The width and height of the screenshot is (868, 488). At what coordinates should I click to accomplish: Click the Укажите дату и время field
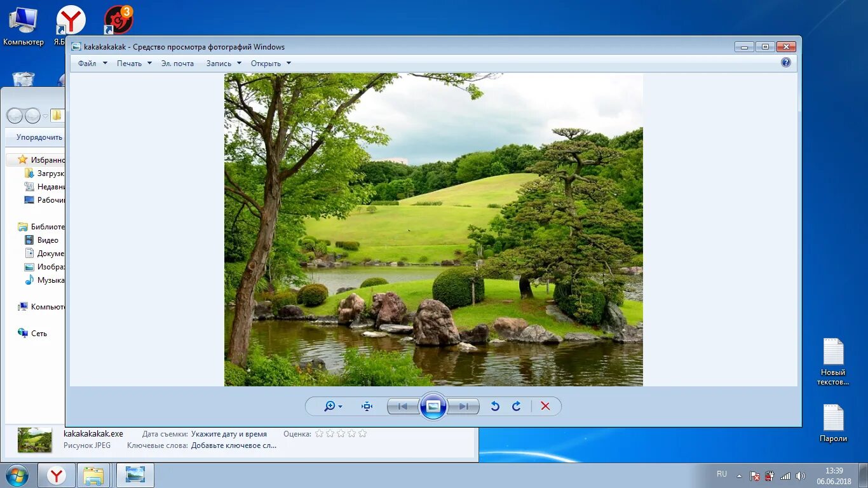[x=229, y=434]
